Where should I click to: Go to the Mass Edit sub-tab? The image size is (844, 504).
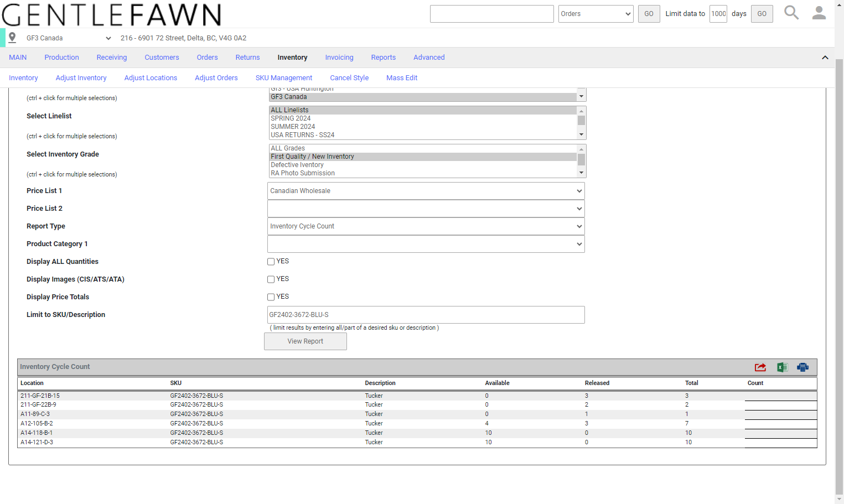click(402, 78)
